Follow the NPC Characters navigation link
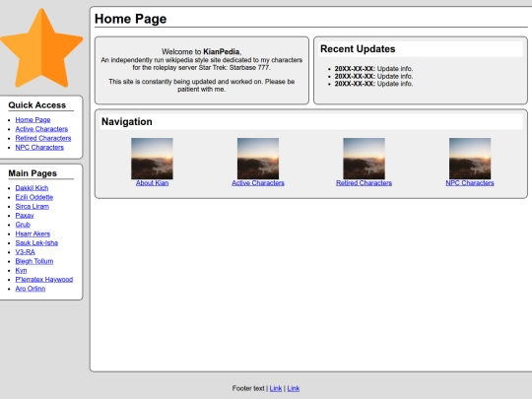Image resolution: width=532 pixels, height=399 pixels. tap(470, 183)
